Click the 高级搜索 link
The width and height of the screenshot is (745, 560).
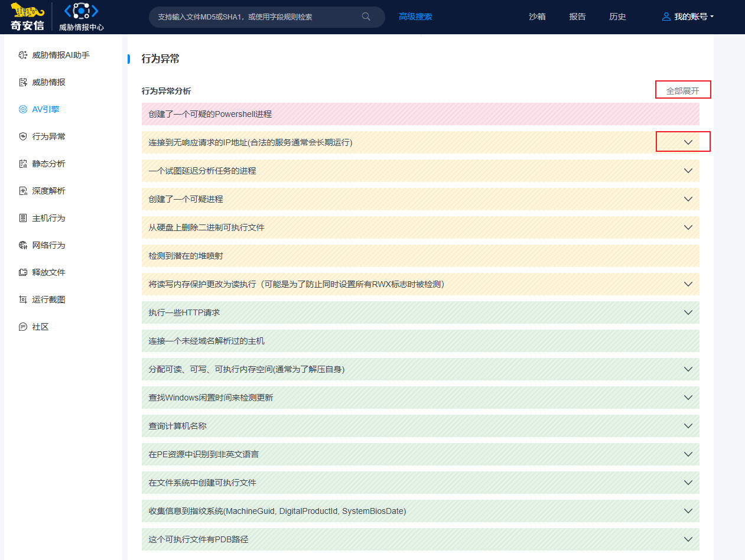(x=415, y=17)
